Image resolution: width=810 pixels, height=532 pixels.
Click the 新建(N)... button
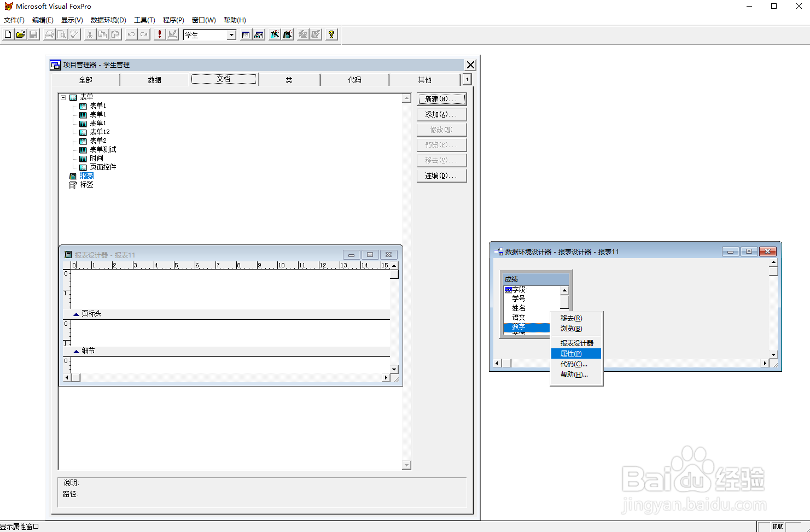click(x=441, y=99)
